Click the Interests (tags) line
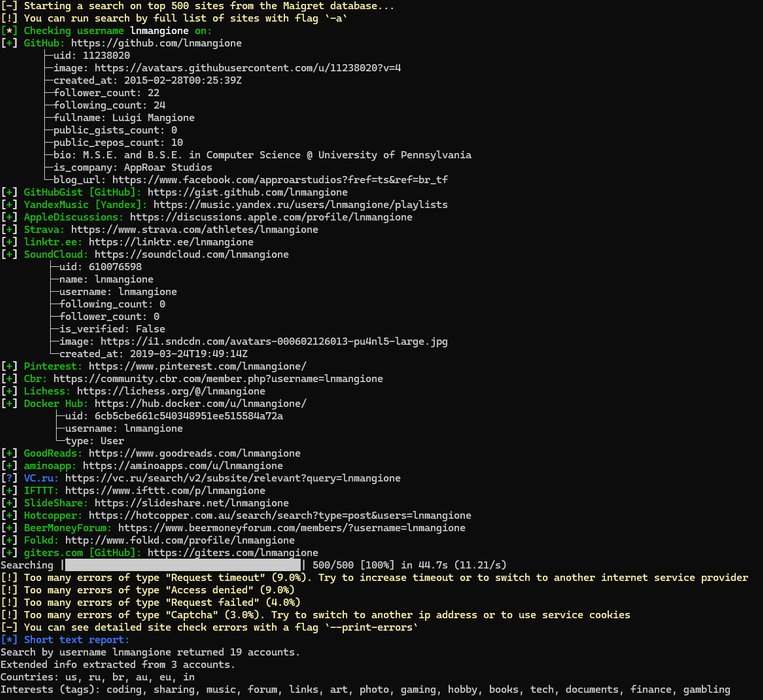 [x=365, y=690]
